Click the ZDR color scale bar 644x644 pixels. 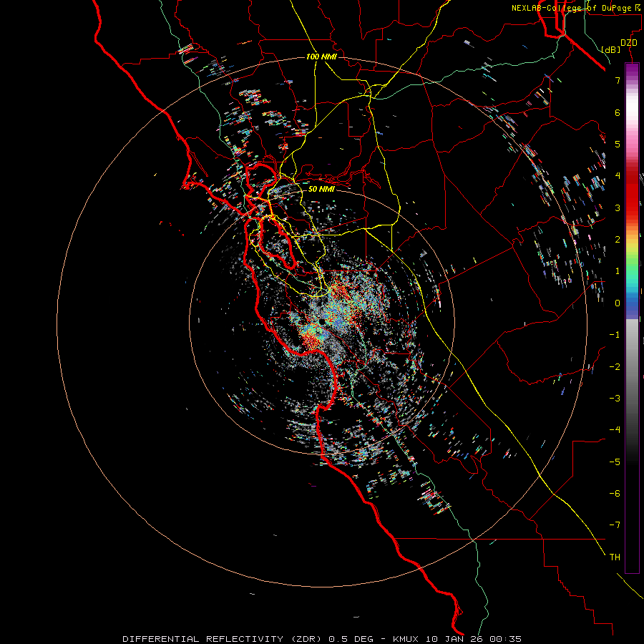632,318
